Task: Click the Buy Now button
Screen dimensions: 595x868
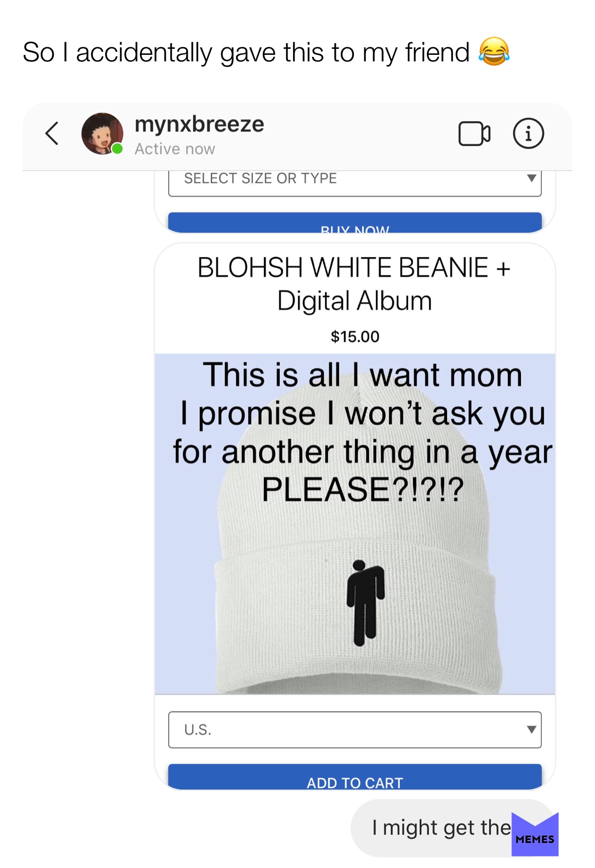Action: click(355, 223)
